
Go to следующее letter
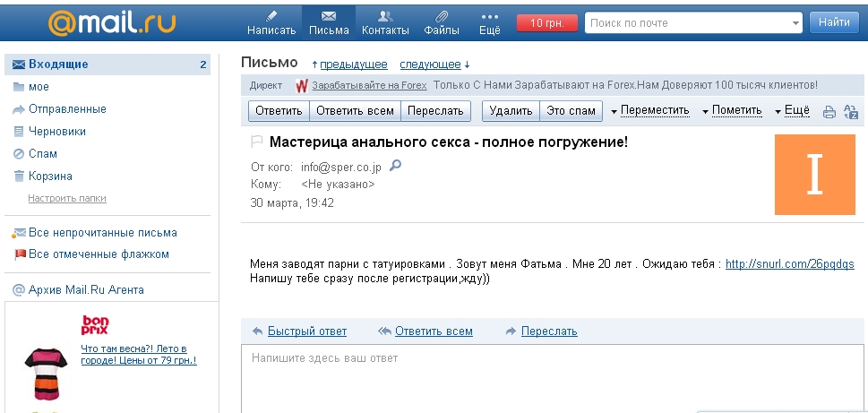coord(430,65)
